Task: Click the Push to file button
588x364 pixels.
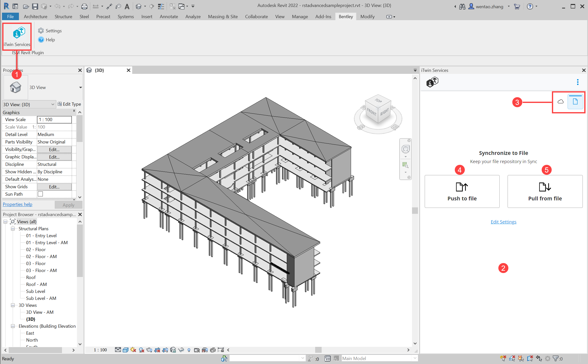Action: (x=462, y=191)
